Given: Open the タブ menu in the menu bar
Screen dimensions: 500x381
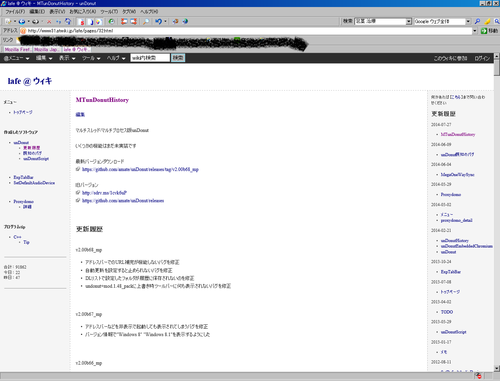Looking at the screenshot, I should (129, 12).
